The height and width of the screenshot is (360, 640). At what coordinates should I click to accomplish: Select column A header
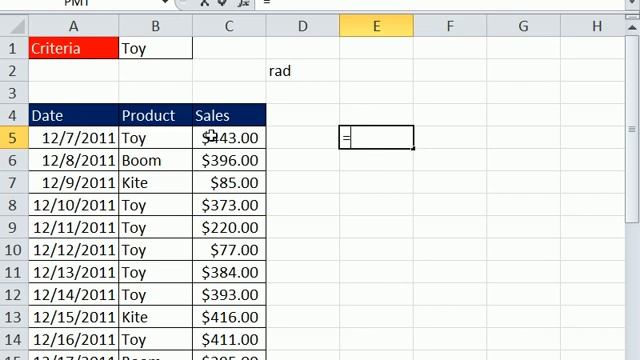73,26
